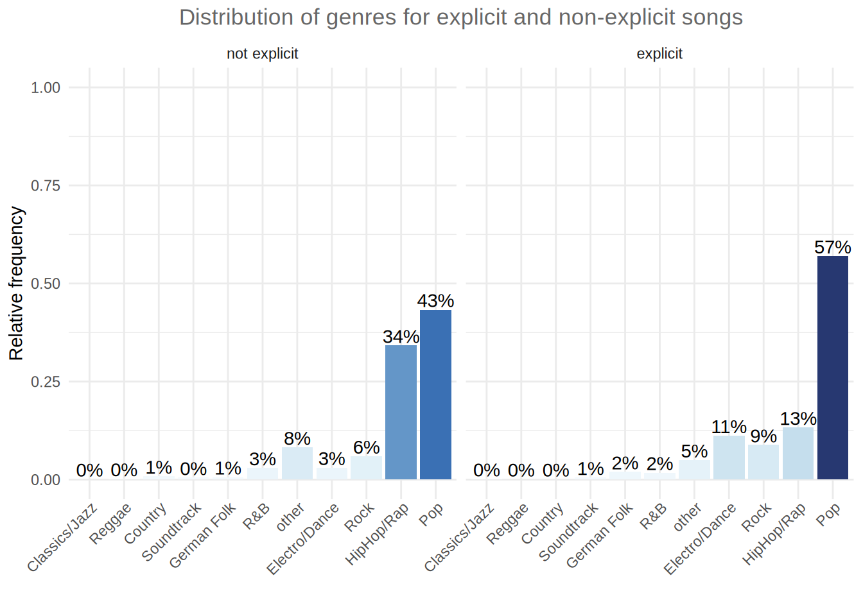Screen dimensions: 863x616
Task: Select the 11% Electro/Dance bar
Action: [x=729, y=457]
